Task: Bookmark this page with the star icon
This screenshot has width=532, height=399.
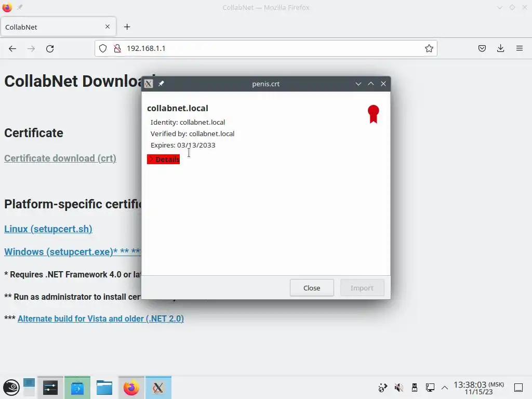Action: (429, 48)
